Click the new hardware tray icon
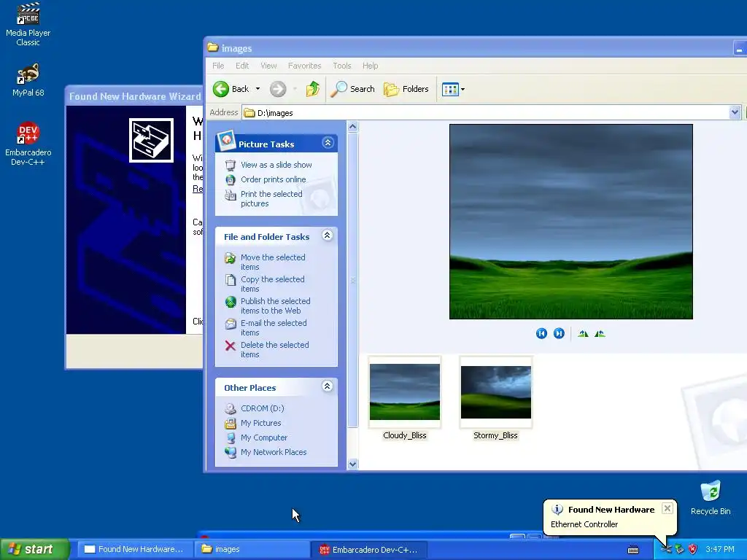Image resolution: width=747 pixels, height=560 pixels. 666,549
